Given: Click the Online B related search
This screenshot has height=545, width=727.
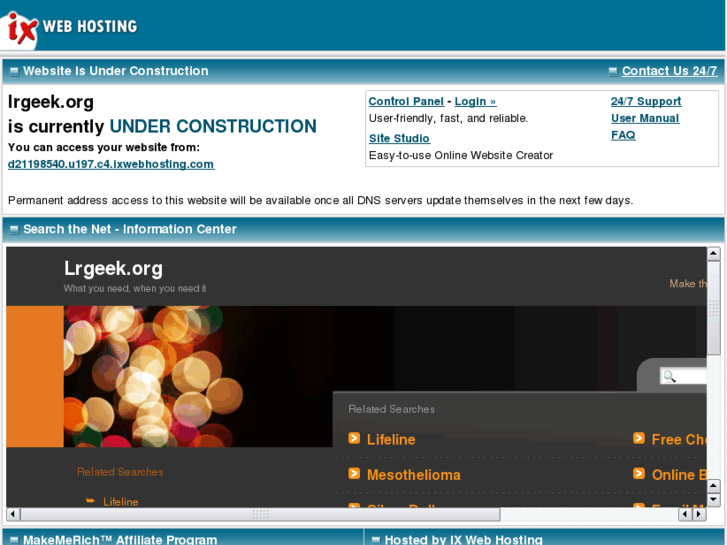Looking at the screenshot, I should pyautogui.click(x=679, y=474).
